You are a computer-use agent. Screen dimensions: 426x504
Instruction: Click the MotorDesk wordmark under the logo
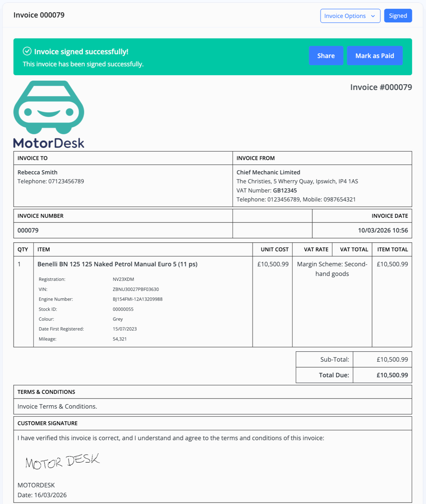(49, 143)
